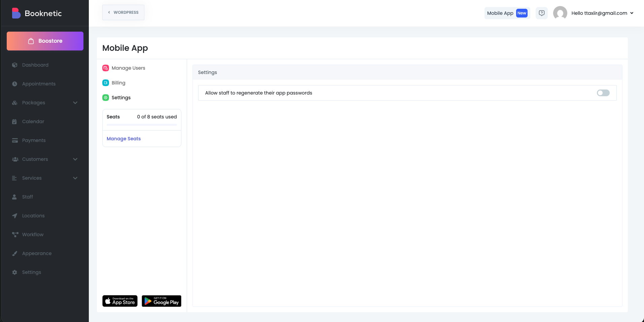Open the help question mark icon
This screenshot has height=322, width=644.
(541, 13)
